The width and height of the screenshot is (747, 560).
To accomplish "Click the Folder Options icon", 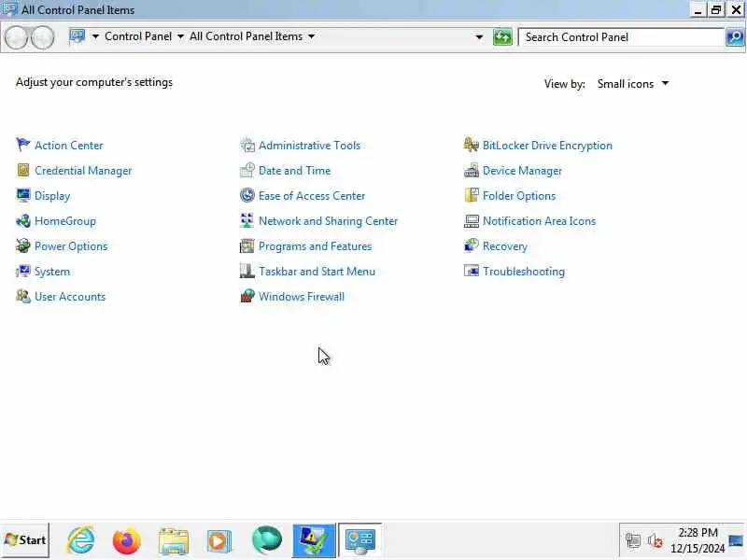I will coord(472,195).
